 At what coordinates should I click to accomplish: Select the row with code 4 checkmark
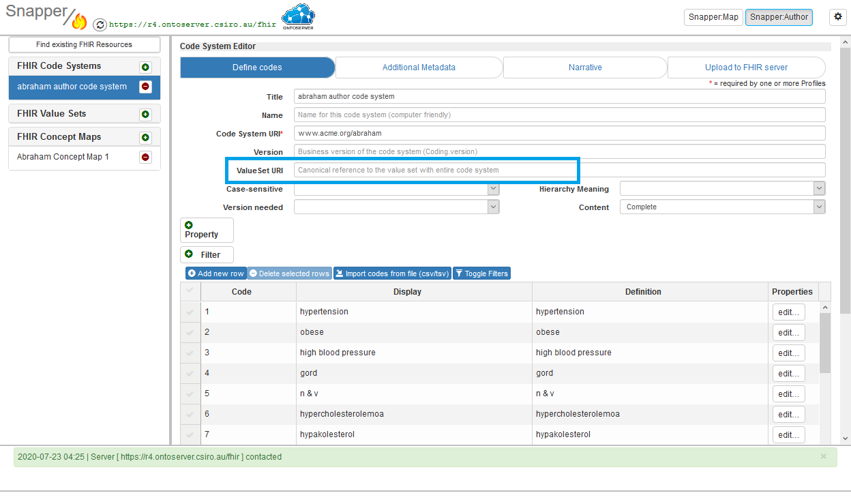point(190,373)
